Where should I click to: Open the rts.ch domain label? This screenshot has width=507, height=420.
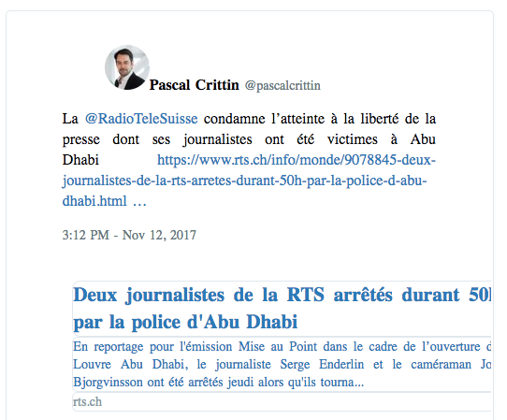tap(87, 402)
